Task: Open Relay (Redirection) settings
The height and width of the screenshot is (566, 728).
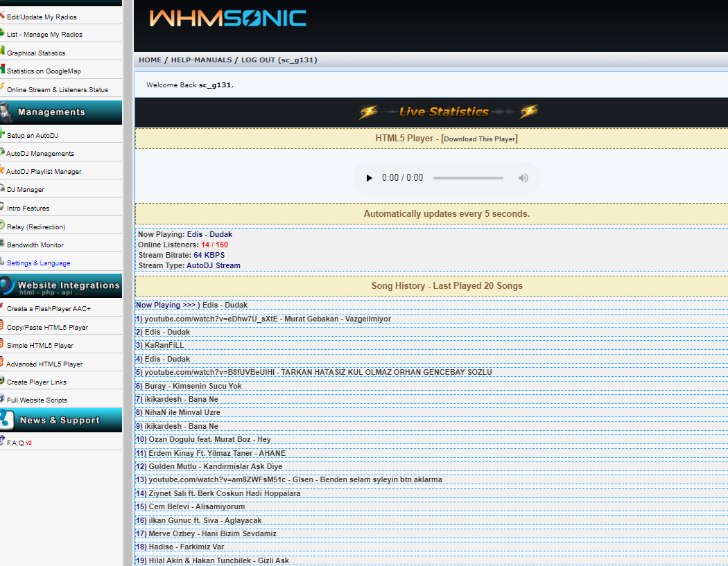Action: [36, 227]
